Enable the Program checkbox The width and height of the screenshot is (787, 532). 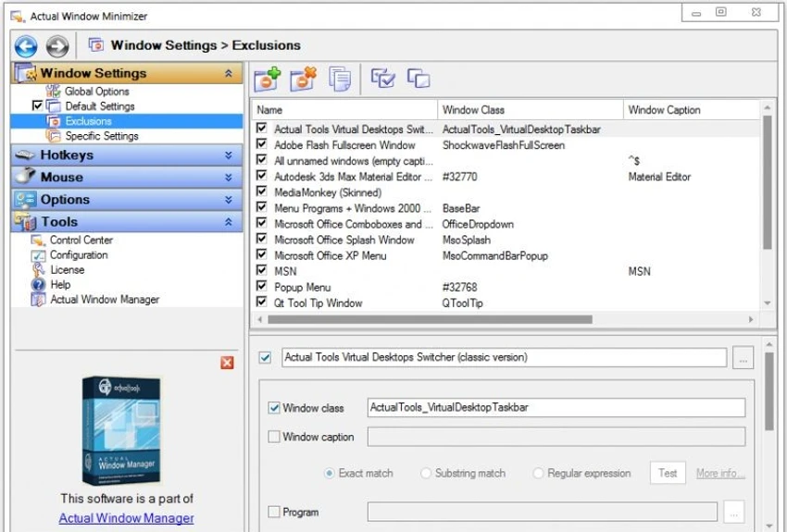[x=274, y=512]
